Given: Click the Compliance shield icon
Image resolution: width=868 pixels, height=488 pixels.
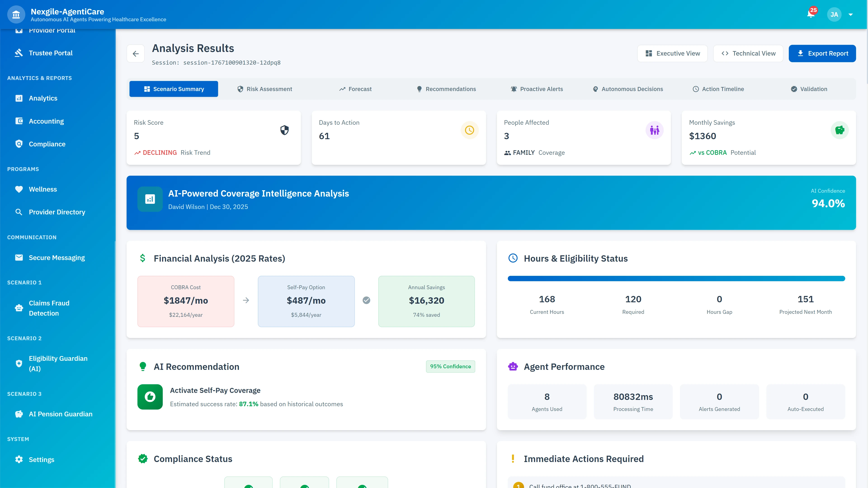Looking at the screenshot, I should (19, 144).
